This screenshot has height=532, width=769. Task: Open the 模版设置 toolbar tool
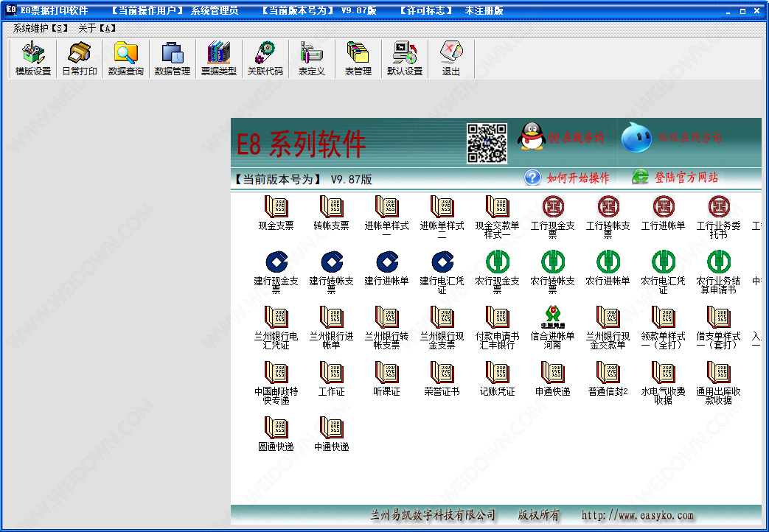tap(33, 59)
